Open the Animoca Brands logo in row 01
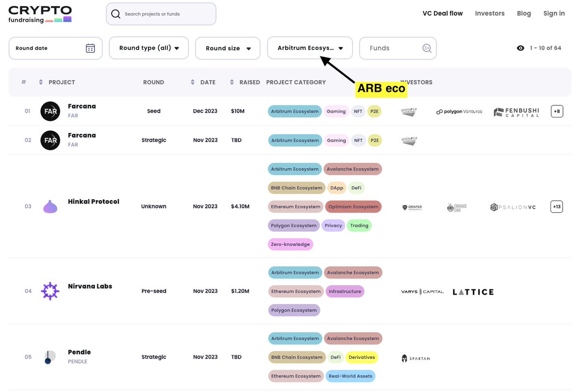Viewport: 580px width, 392px height. click(409, 112)
